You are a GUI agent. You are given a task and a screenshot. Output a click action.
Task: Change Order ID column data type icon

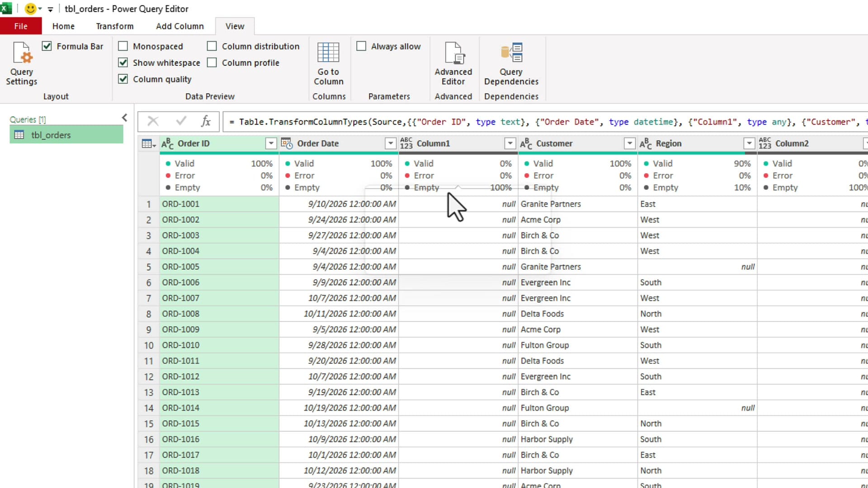[x=168, y=144]
